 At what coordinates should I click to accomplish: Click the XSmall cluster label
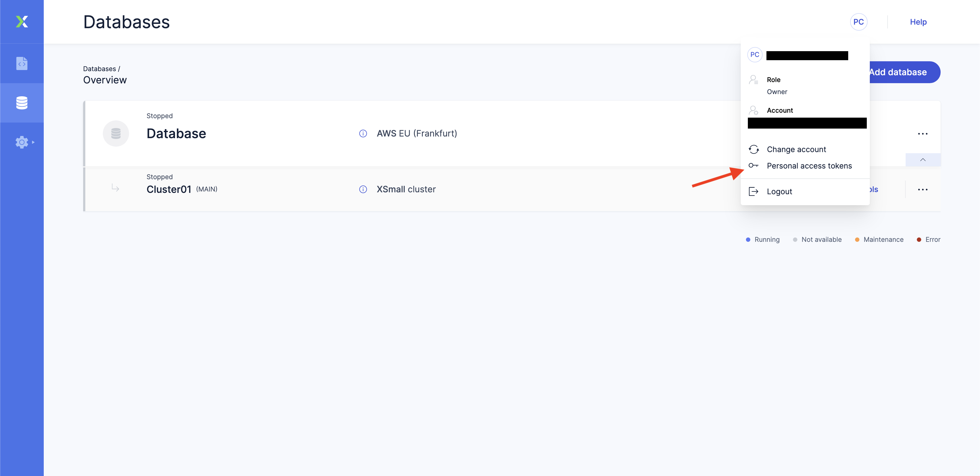[406, 190]
